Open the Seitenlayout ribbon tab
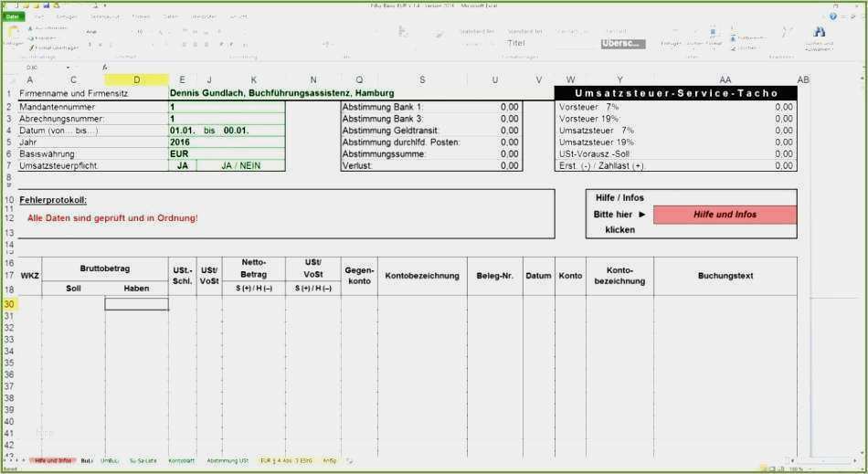868x474 pixels. pyautogui.click(x=105, y=17)
